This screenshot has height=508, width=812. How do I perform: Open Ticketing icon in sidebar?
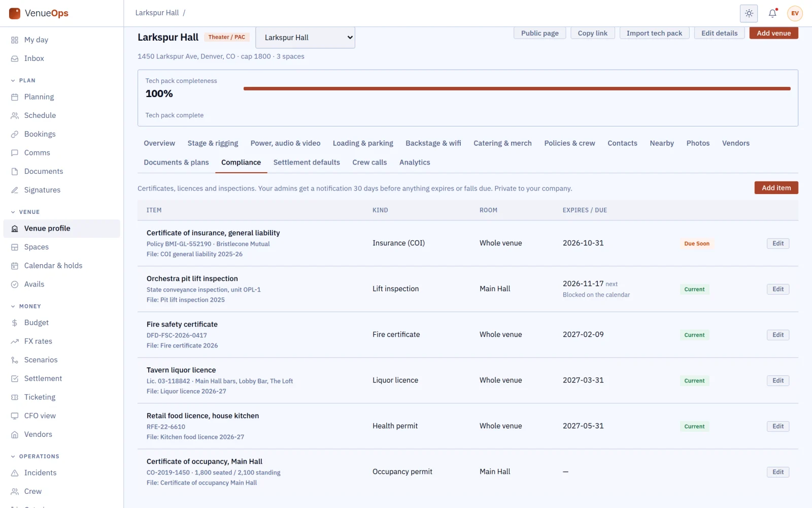click(x=15, y=397)
